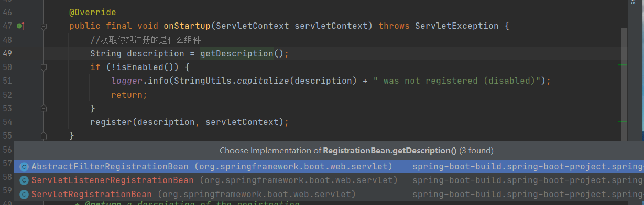The height and width of the screenshot is (205, 644).
Task: Click the class icon beside AbstractFilterRegistrationBean
Action: pyautogui.click(x=24, y=167)
